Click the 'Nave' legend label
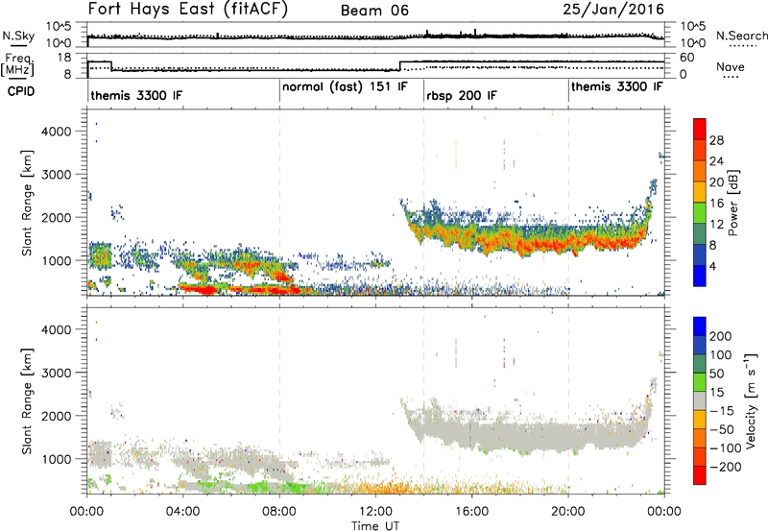 [731, 66]
